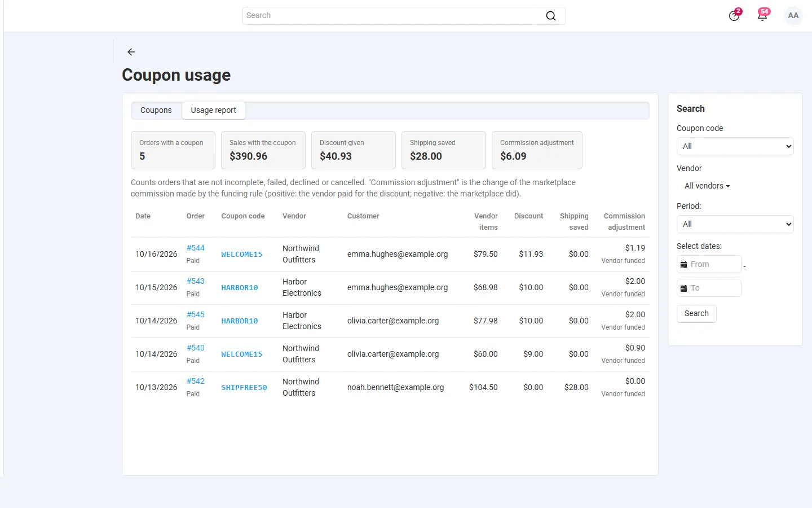The height and width of the screenshot is (508, 812).
Task: Open order #540
Action: tap(196, 348)
